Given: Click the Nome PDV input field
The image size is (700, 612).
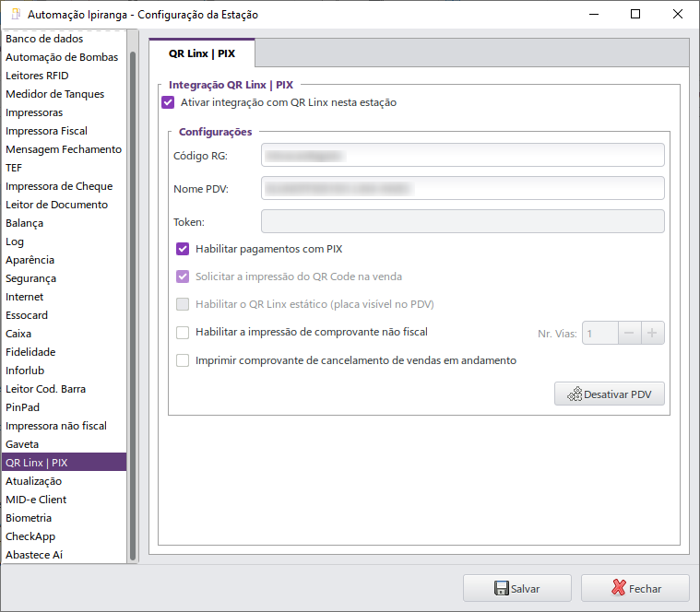Looking at the screenshot, I should 462,188.
